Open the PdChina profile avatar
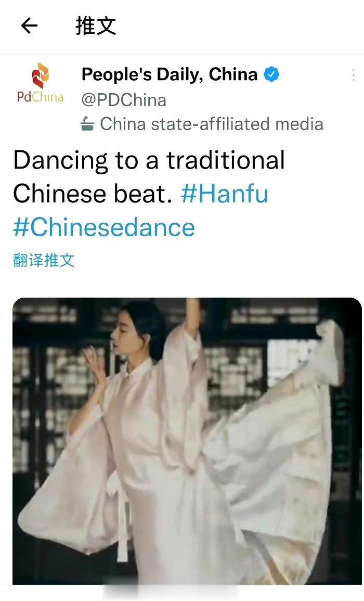 (40, 82)
